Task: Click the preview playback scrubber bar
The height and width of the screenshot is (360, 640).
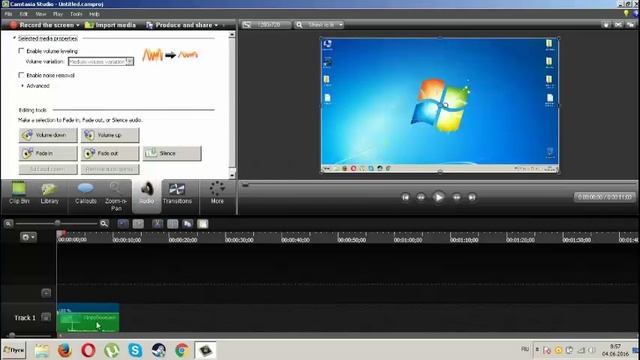Action: tap(438, 185)
